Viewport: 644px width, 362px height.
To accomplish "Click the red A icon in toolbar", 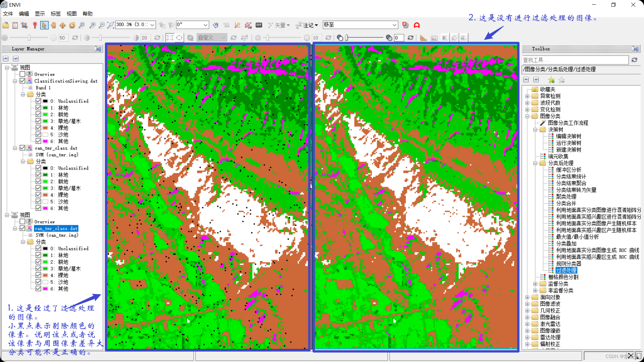I will point(417,25).
